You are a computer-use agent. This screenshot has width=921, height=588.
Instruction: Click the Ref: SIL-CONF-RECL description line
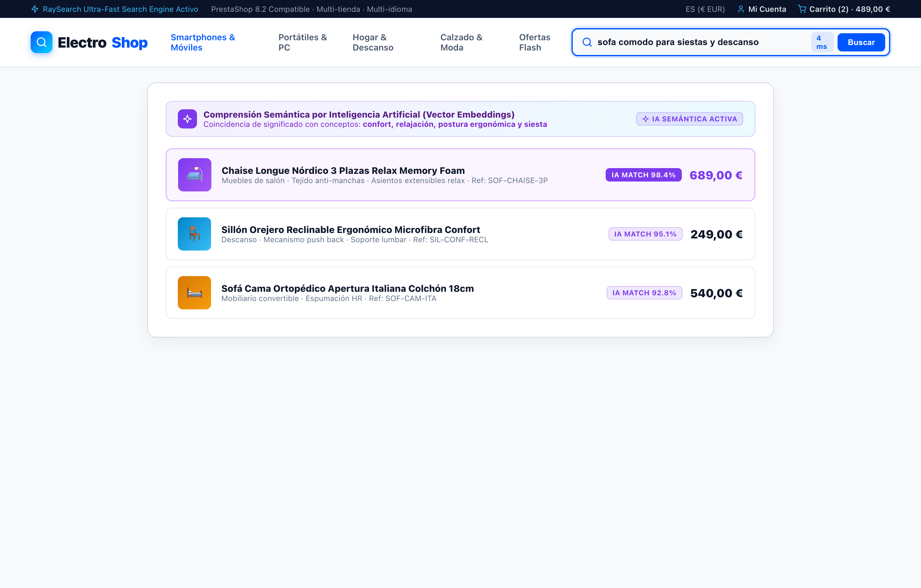[x=355, y=240]
